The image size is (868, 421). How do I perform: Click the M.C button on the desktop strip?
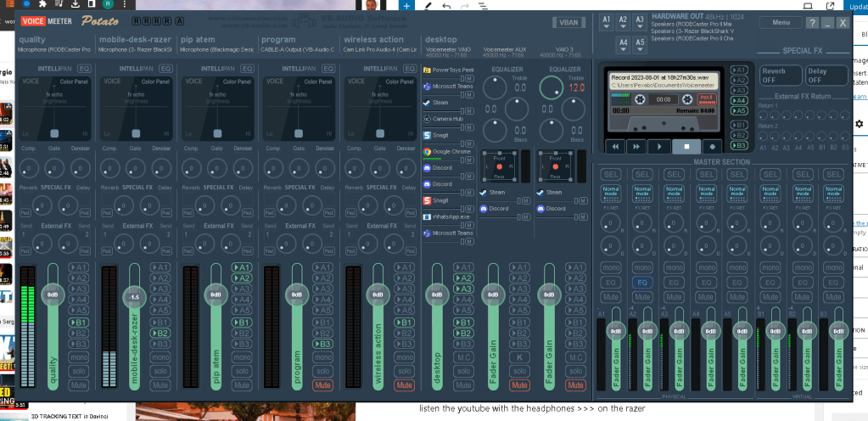click(x=463, y=357)
